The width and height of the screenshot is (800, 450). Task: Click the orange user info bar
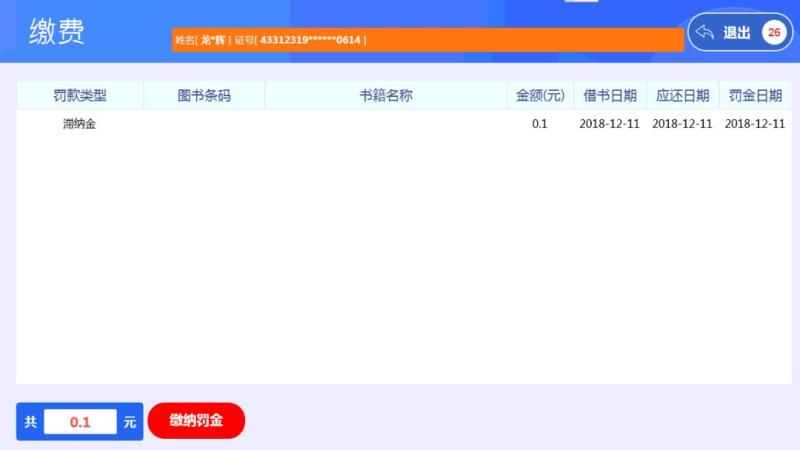tap(427, 40)
